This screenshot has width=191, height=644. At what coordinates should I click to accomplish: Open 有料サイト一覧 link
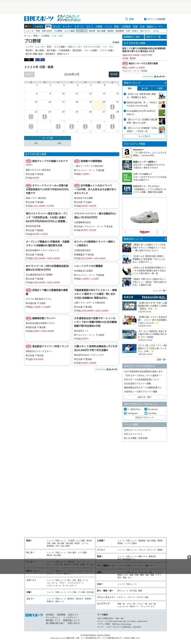point(156,37)
